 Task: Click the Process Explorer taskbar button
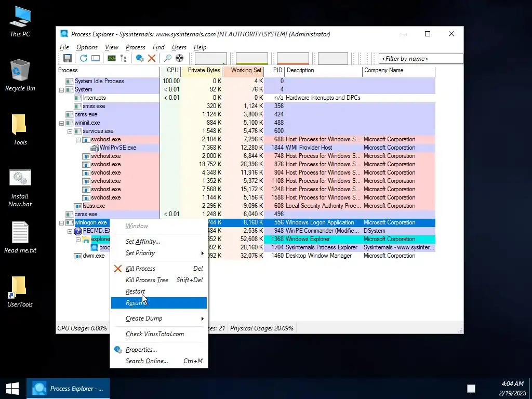(x=68, y=389)
